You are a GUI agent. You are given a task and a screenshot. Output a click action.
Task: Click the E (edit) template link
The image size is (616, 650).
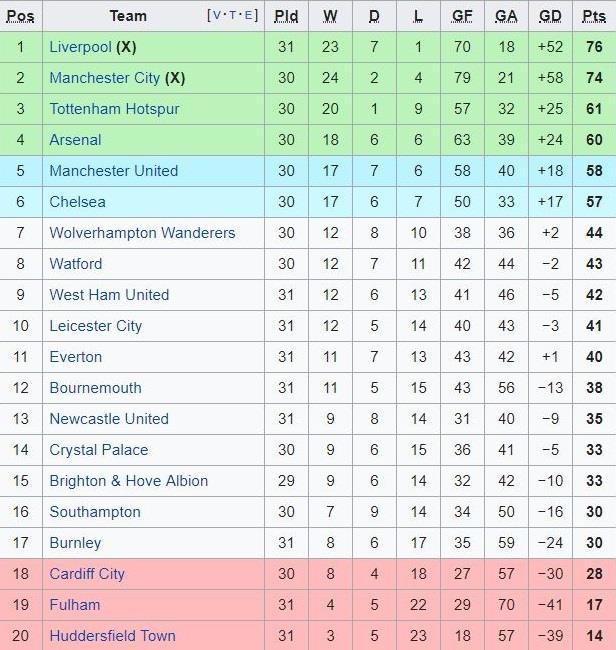click(x=248, y=16)
